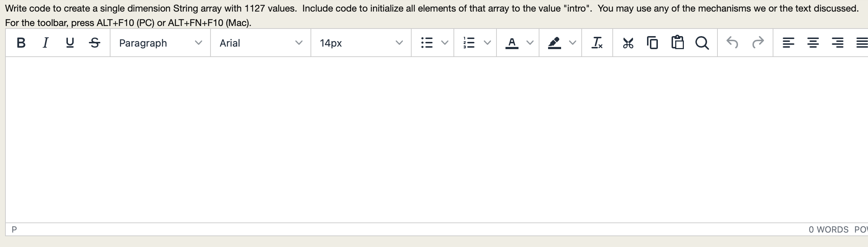This screenshot has height=247, width=868.
Task: Toggle strikethrough formatting
Action: click(95, 43)
